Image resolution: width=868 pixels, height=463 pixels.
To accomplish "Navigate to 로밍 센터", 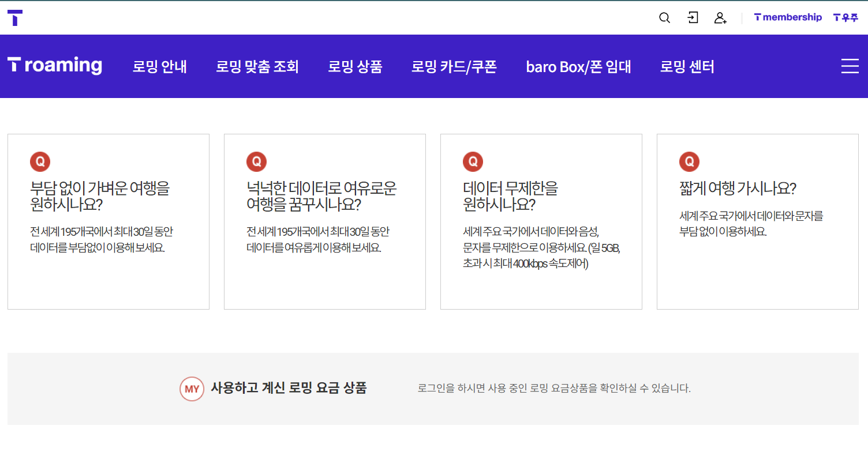I will click(687, 66).
